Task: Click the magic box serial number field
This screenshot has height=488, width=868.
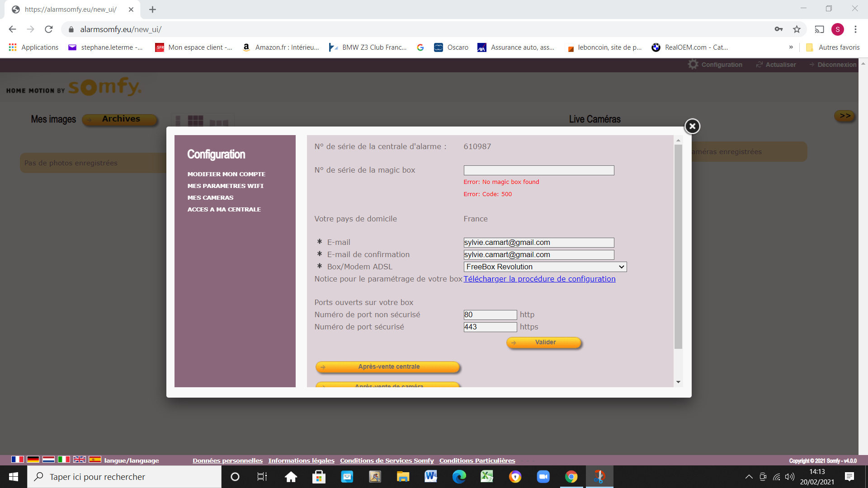Action: tap(538, 170)
